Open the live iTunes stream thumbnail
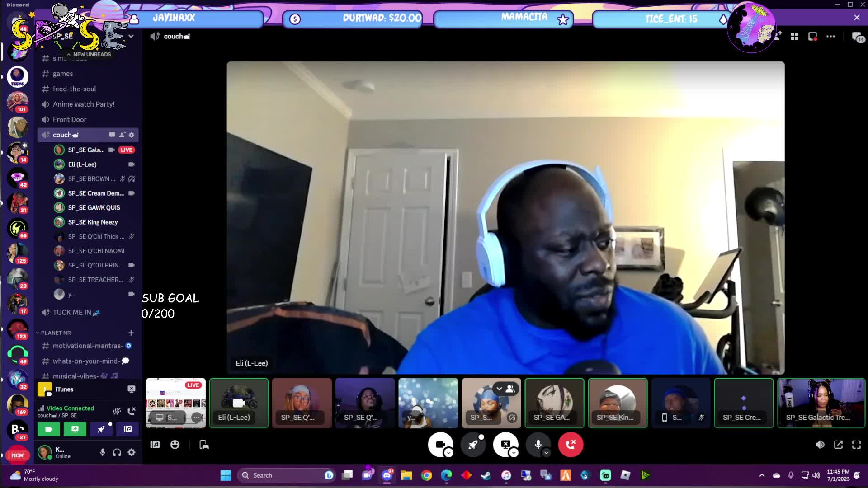Screen dimensions: 868x488 coord(175,403)
